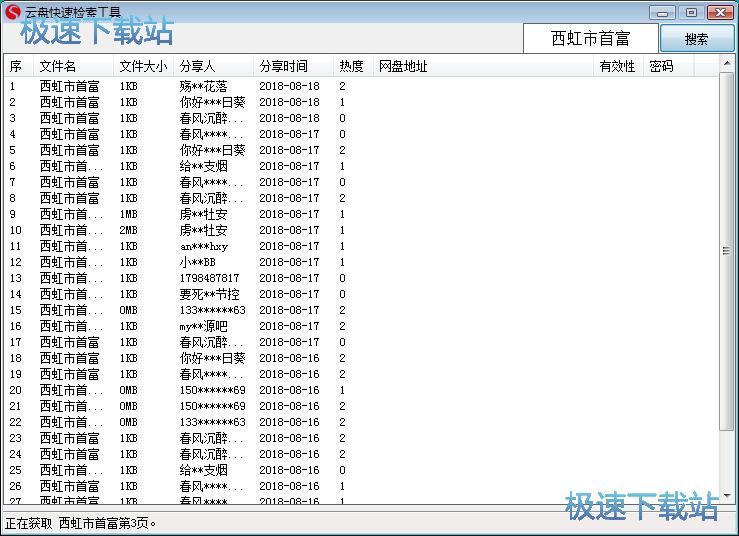Screen dimensions: 739x536
Task: Select row 21 index number
Action: point(16,407)
